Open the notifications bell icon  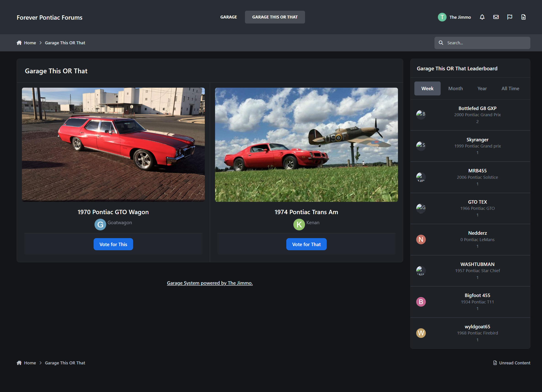482,17
